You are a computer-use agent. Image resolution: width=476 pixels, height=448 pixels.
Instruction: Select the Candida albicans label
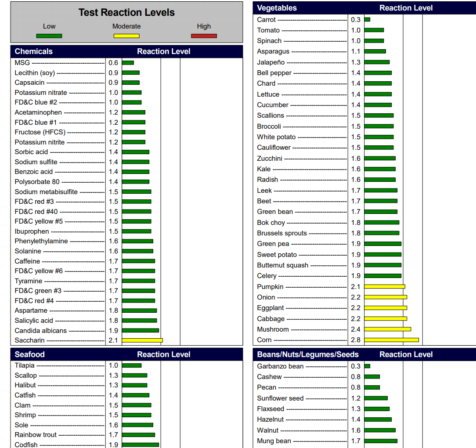point(41,330)
